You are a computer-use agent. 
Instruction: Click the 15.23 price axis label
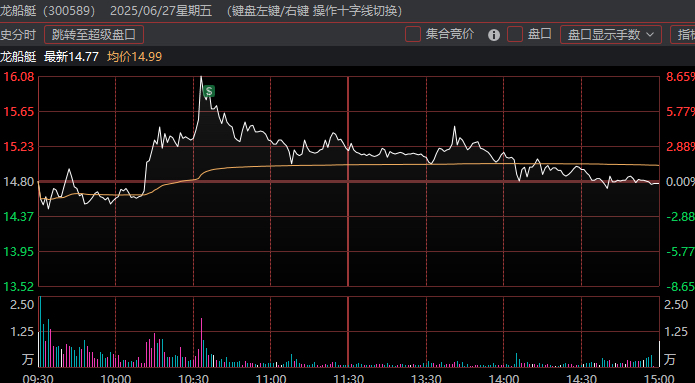point(19,147)
